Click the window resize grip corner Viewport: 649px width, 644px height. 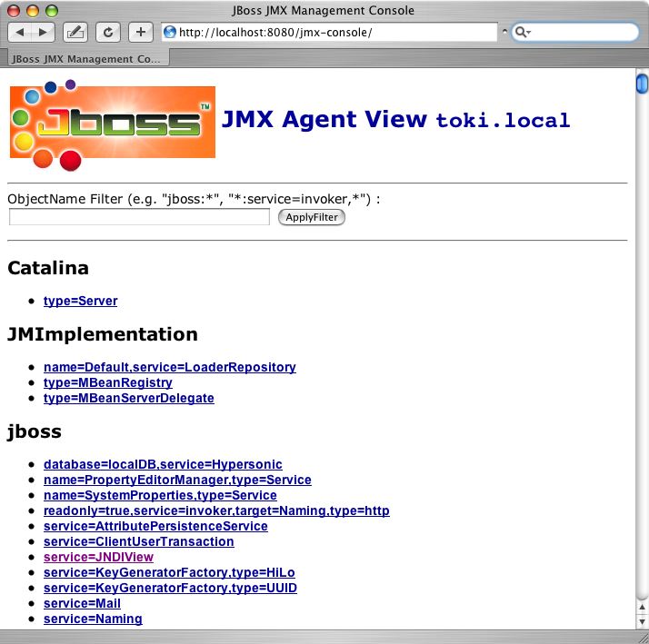tap(643, 637)
